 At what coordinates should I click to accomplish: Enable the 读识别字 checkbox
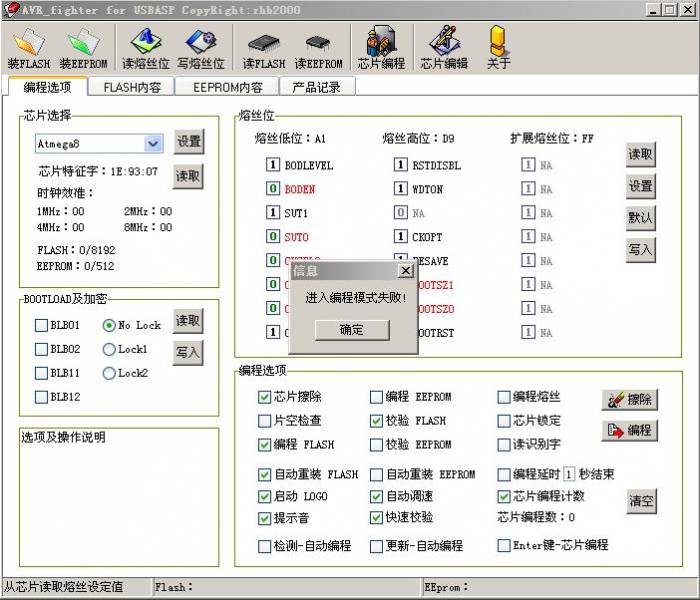[x=504, y=445]
